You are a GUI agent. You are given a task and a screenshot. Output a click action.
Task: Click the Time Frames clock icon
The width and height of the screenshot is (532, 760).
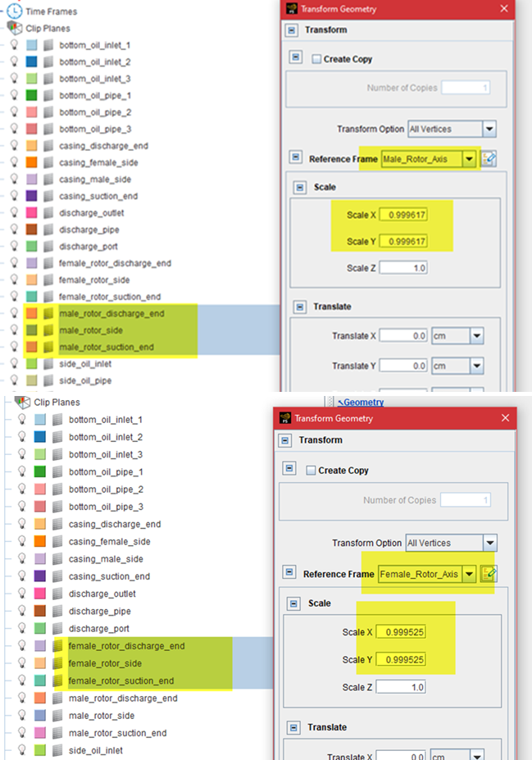(15, 11)
